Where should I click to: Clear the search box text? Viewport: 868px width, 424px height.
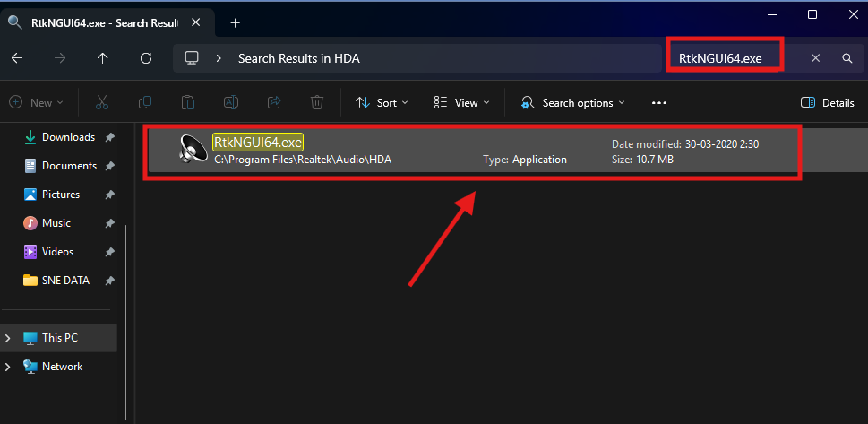click(x=815, y=58)
